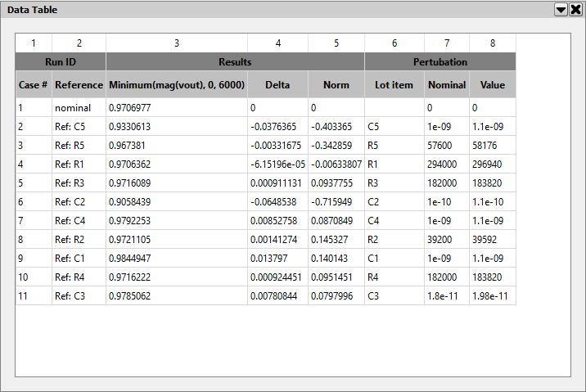Select the delta value -6.15196e-05
This screenshot has width=586, height=392.
coord(277,164)
